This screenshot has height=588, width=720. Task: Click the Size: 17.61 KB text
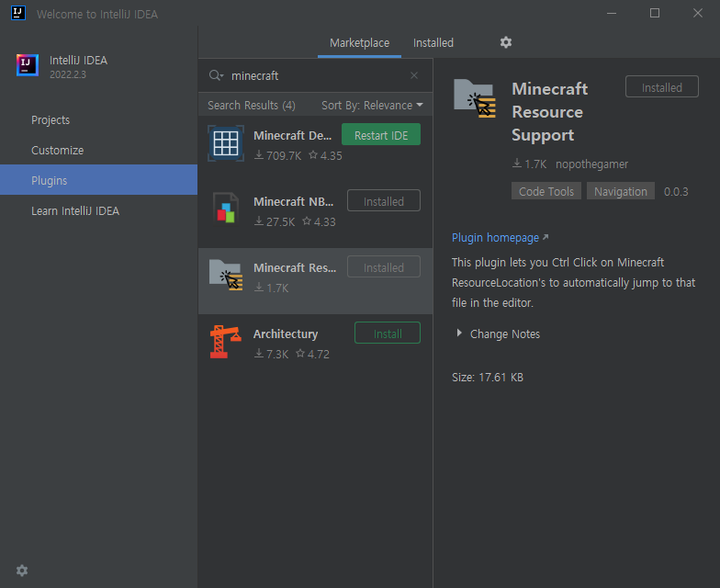[x=488, y=377]
